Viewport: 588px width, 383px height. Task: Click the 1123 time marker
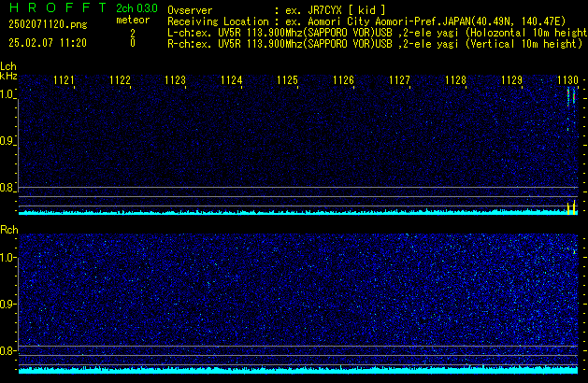(x=176, y=80)
